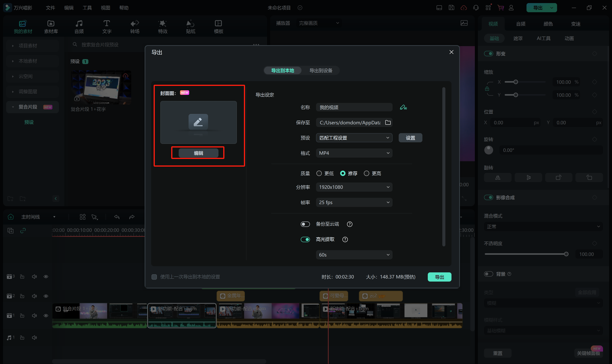Screen dimensions: 612x364
Task: Click the AI rename pen icon
Action: (403, 107)
